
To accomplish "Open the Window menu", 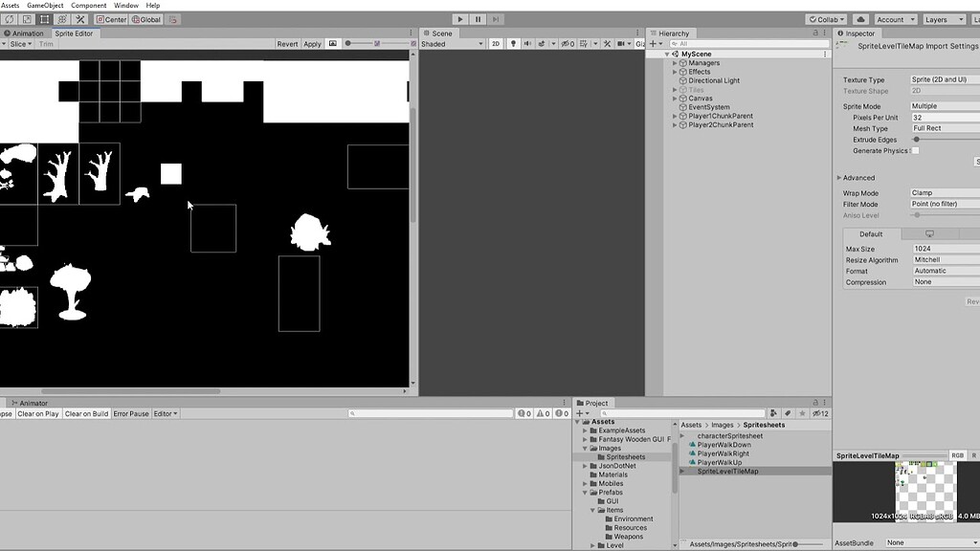I will pos(125,5).
